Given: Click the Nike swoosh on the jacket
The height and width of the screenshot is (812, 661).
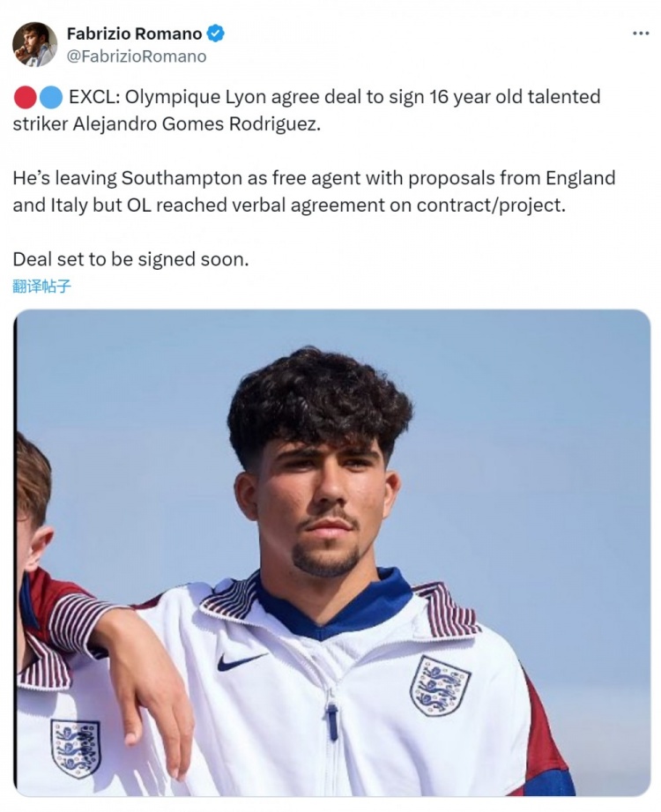Looking at the screenshot, I should click(240, 660).
